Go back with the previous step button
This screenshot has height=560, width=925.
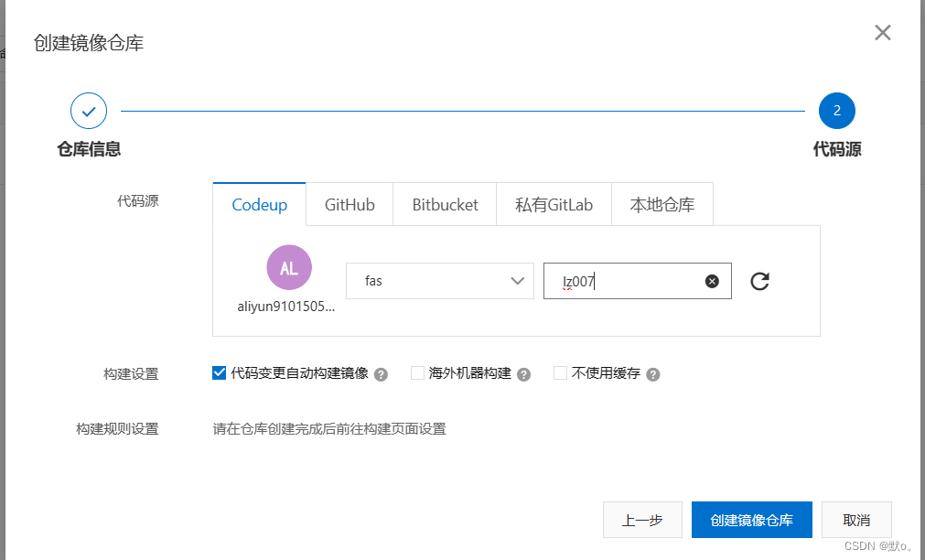(x=642, y=520)
